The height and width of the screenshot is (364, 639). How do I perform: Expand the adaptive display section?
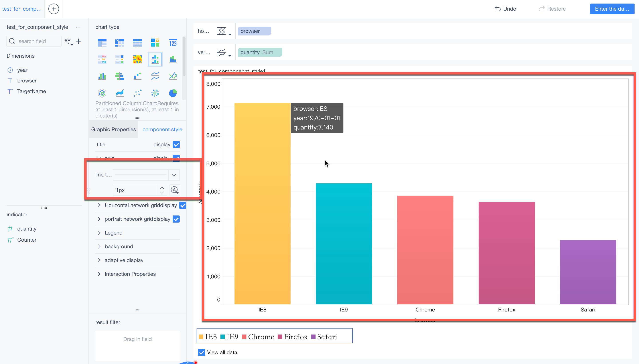point(99,260)
